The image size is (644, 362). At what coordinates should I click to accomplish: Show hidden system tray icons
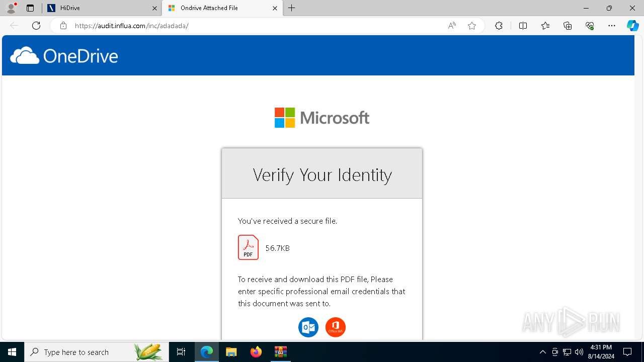[x=542, y=352]
